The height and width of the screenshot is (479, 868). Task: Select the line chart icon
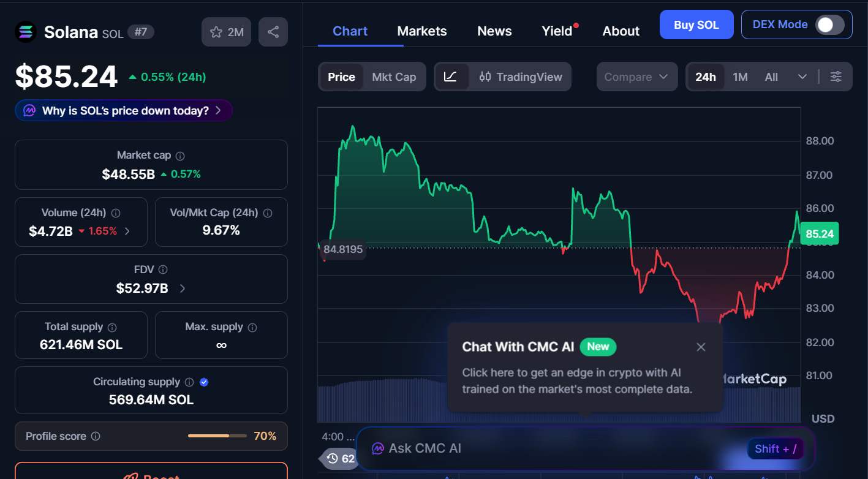[x=451, y=77]
